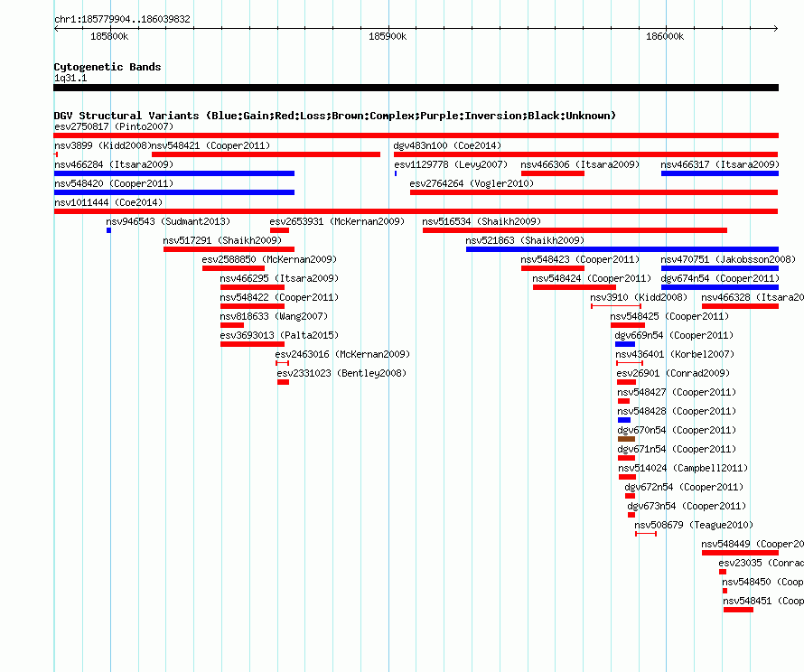Select nsv436401 (Korbel2007) label text
This screenshot has height=672, width=804.
pyautogui.click(x=675, y=354)
